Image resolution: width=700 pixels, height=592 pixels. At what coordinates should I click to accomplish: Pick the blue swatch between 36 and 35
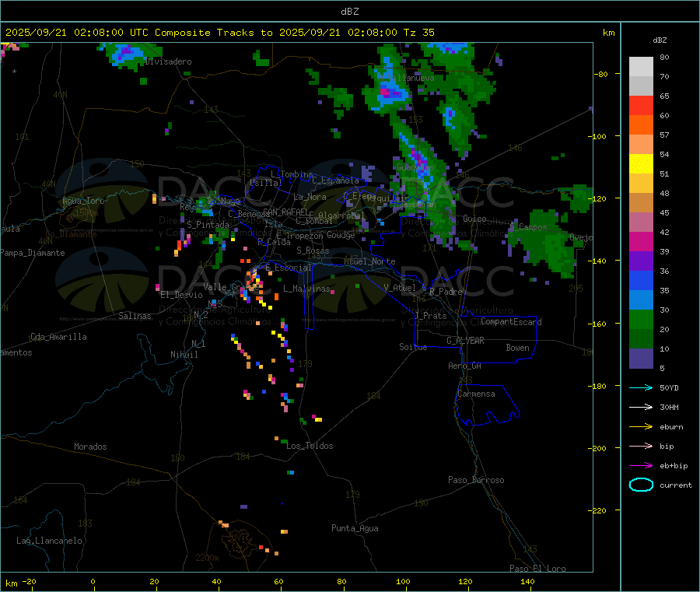click(x=641, y=280)
